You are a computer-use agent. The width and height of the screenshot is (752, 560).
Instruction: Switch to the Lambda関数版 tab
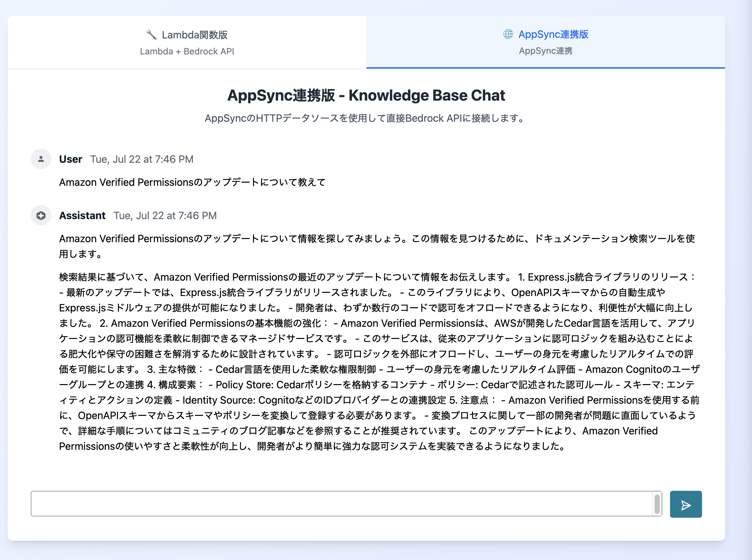click(x=187, y=42)
